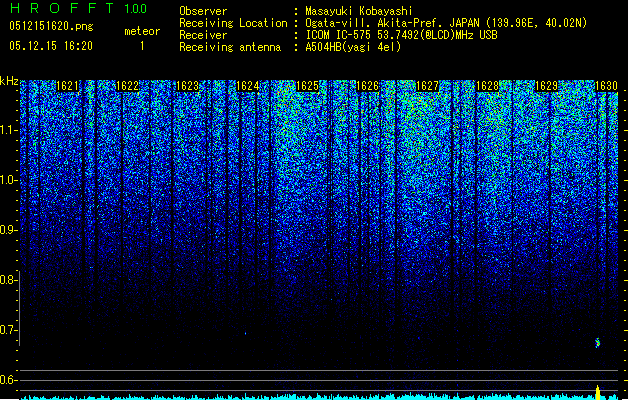629x400 pixels.
Task: Click the 1627 time marker
Action: coord(428,86)
